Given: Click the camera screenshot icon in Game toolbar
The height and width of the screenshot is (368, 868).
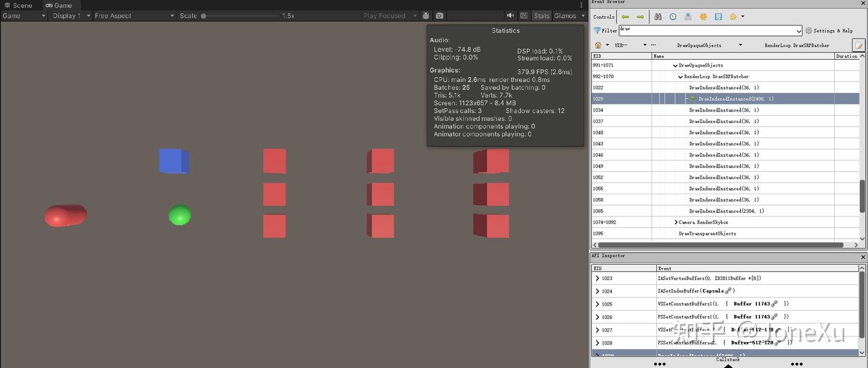Looking at the screenshot, I should (440, 16).
